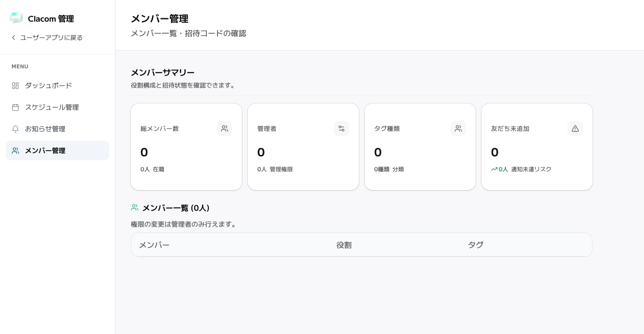Click the メンバー column header

[154, 245]
